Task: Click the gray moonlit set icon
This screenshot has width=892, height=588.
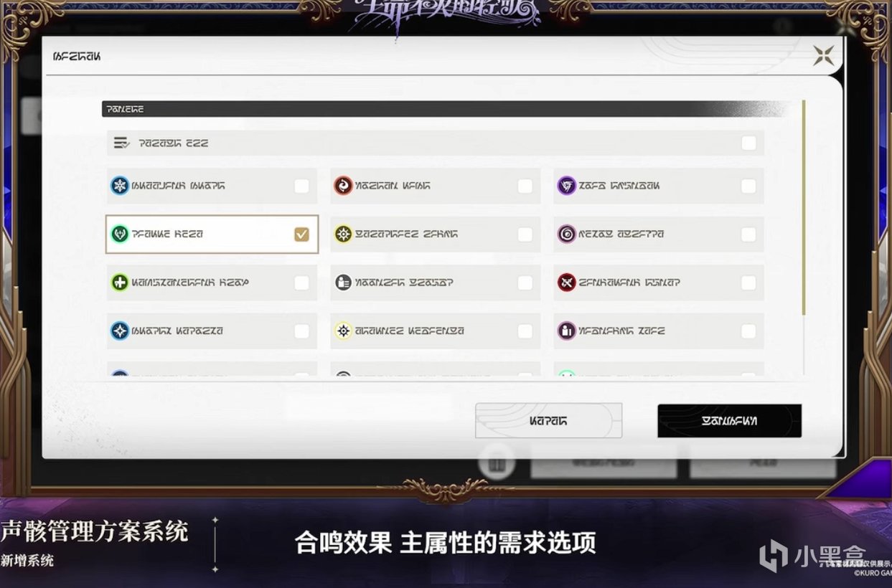Action: 343,283
